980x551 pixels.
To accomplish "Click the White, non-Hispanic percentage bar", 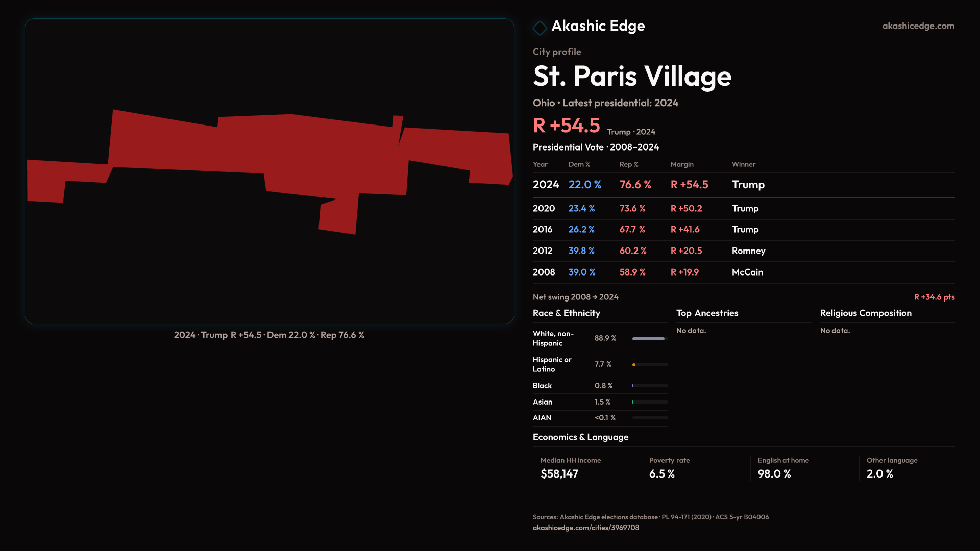I will coord(649,339).
